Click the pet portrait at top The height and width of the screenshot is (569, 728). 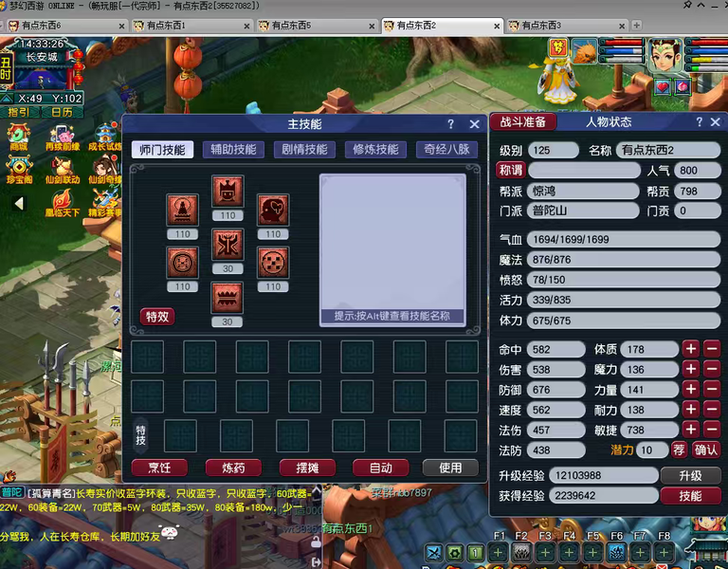(584, 50)
